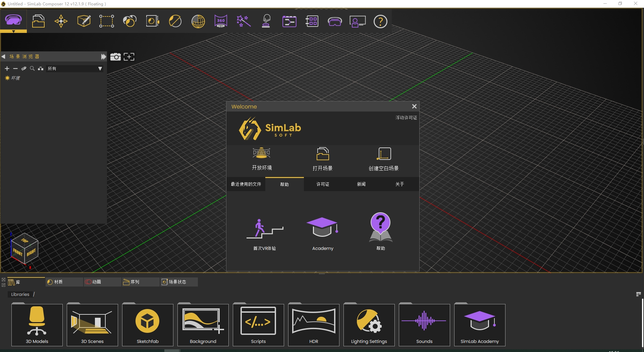Click the plus icon to add scene item

(x=7, y=68)
